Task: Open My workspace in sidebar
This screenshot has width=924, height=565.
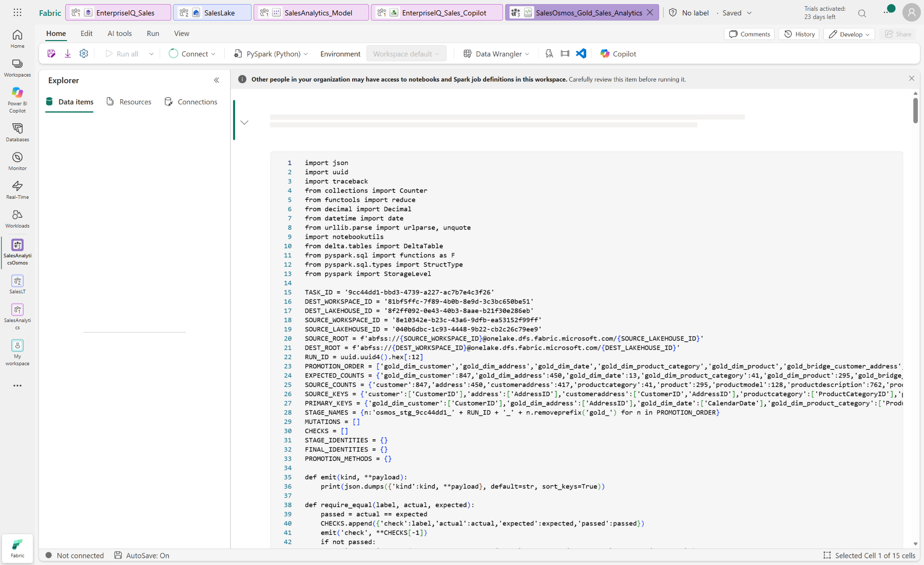Action: tap(17, 353)
